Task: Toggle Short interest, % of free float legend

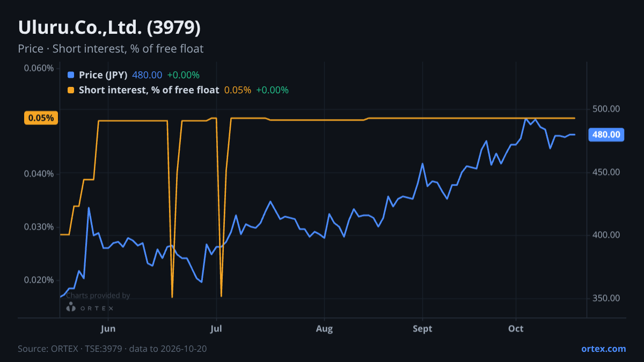Action: pyautogui.click(x=149, y=90)
